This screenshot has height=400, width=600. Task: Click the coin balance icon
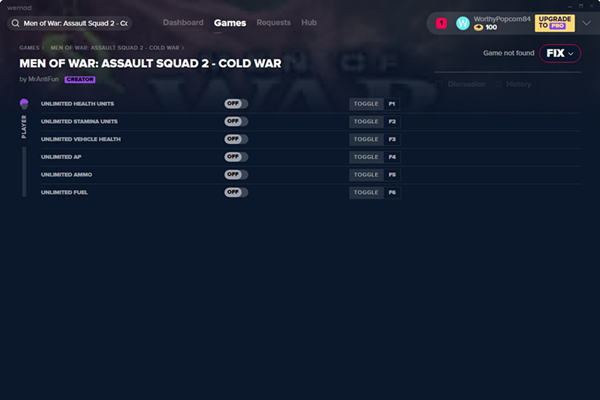pos(478,28)
